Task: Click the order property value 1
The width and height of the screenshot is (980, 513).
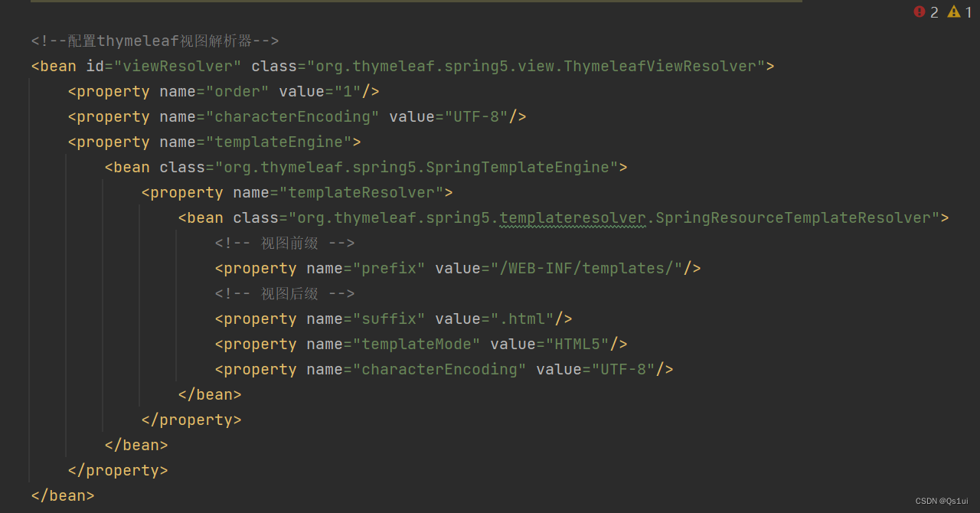Action: click(x=347, y=91)
